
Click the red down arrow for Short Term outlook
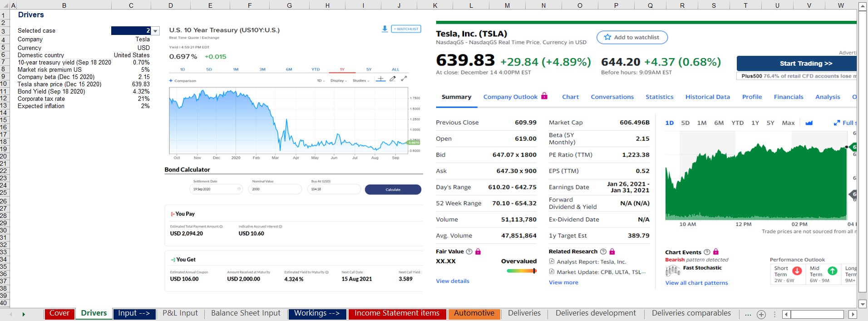click(x=797, y=271)
